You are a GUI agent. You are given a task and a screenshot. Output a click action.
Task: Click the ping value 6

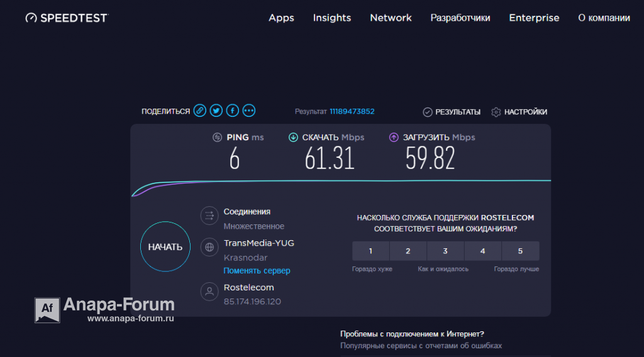point(235,158)
